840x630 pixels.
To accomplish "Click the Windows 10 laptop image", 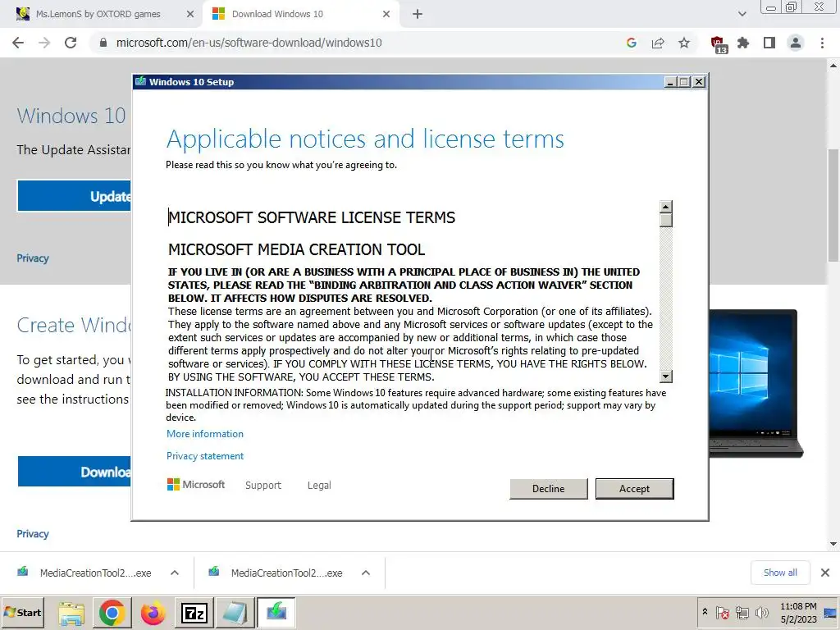I will point(755,383).
